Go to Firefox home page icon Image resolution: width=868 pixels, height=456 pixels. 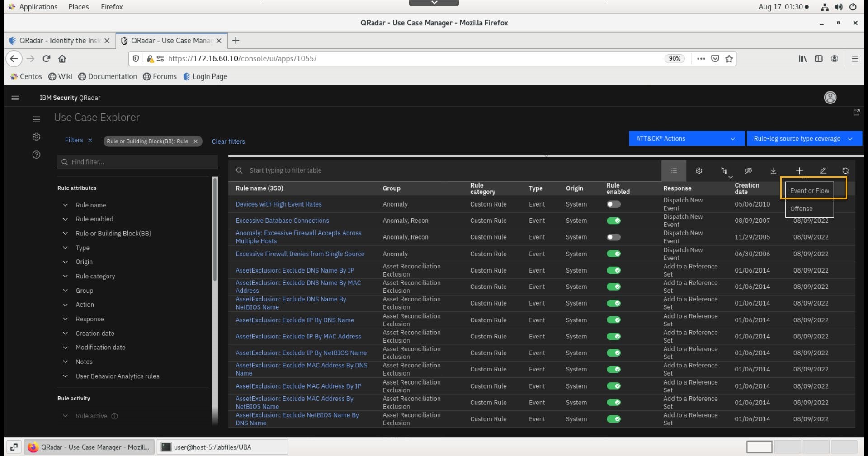pyautogui.click(x=62, y=59)
